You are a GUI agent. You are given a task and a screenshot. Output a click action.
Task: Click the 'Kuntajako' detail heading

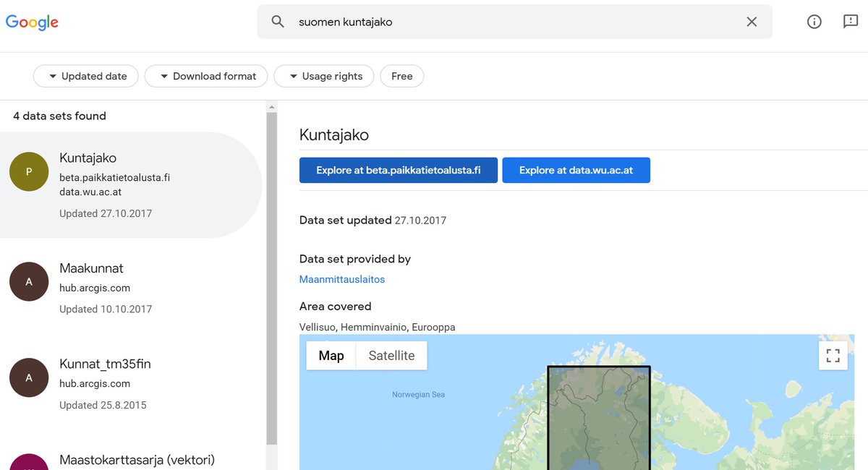(x=334, y=134)
